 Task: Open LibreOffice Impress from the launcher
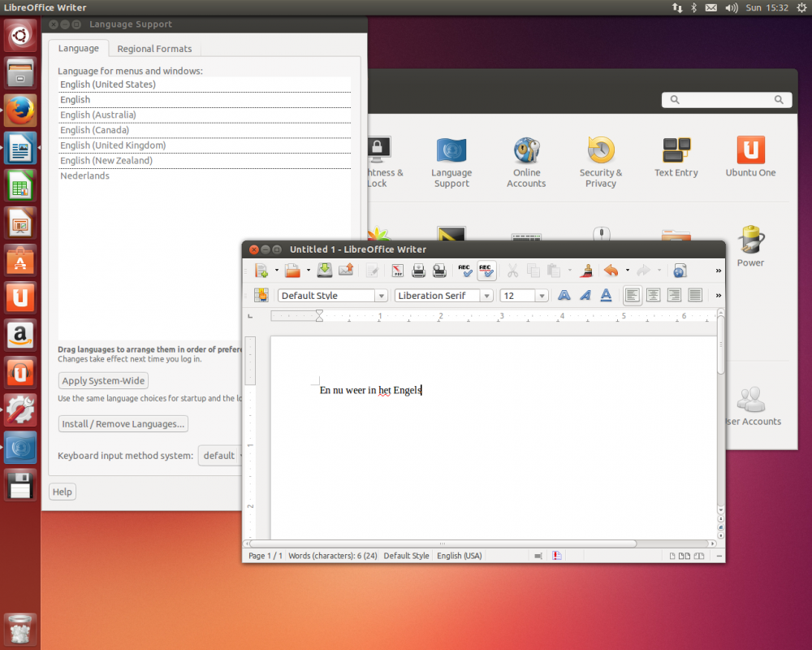20,223
